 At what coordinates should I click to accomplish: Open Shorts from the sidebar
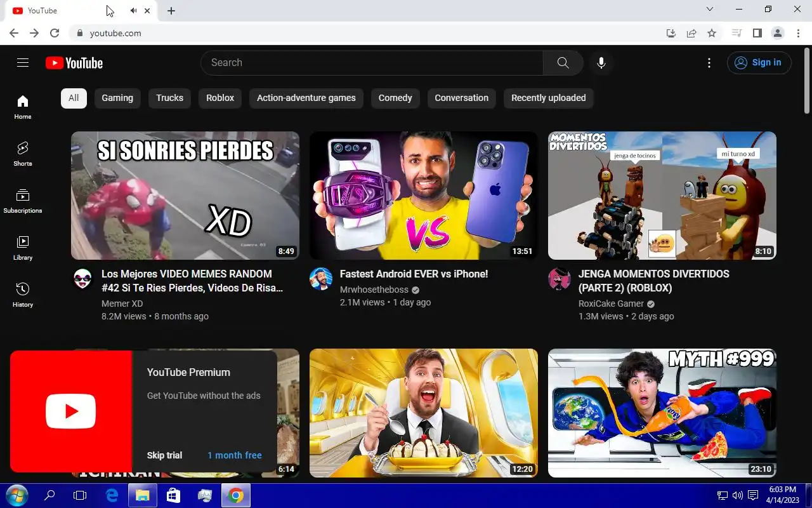[23, 154]
